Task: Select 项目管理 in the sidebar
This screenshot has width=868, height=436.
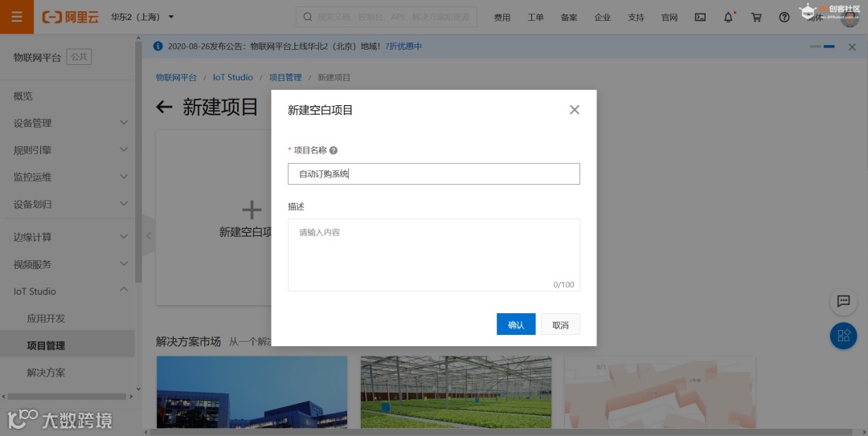Action: [x=67, y=345]
